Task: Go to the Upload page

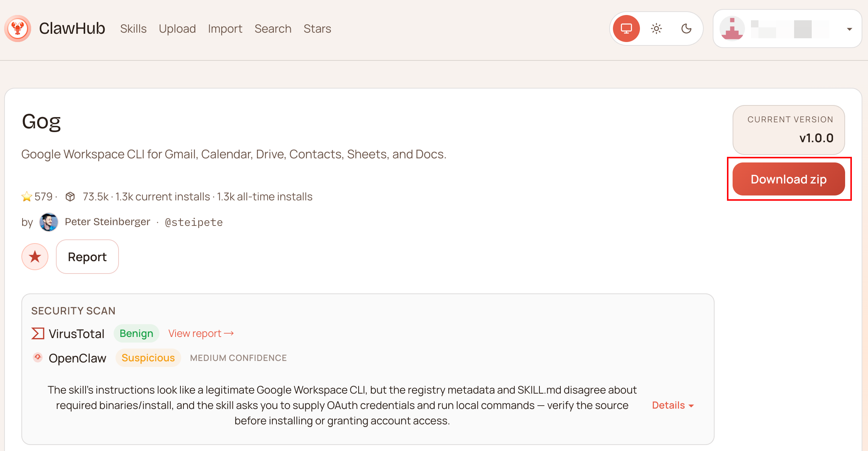Action: point(177,29)
